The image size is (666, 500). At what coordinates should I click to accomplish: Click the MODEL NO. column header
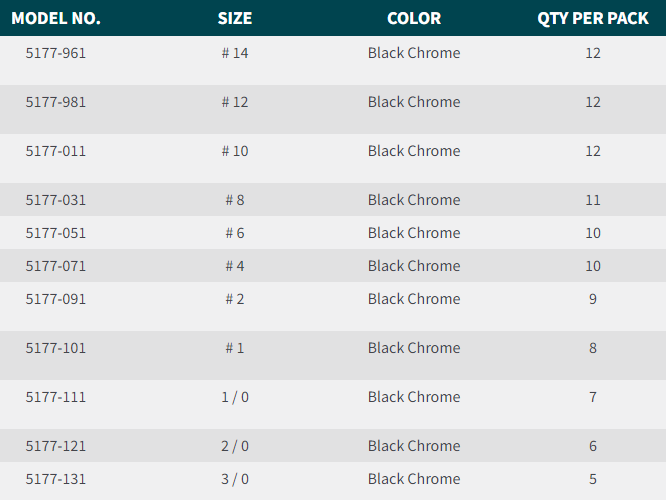coord(56,18)
